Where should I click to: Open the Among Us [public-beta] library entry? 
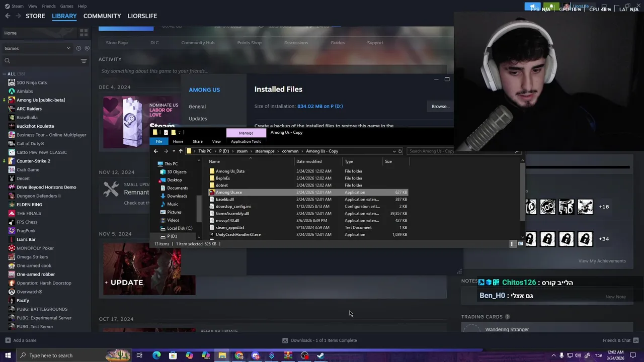coord(41,100)
